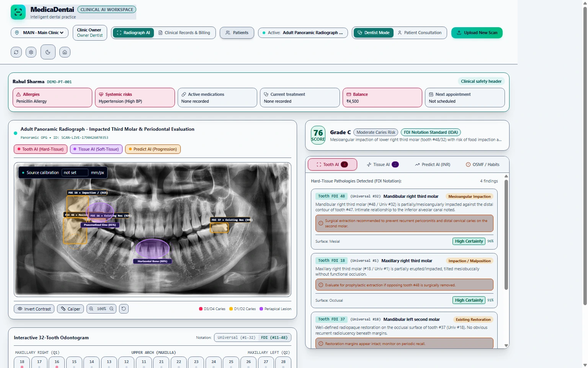Click the Systemic risks heart icon
Image resolution: width=588 pixels, height=368 pixels.
[101, 94]
